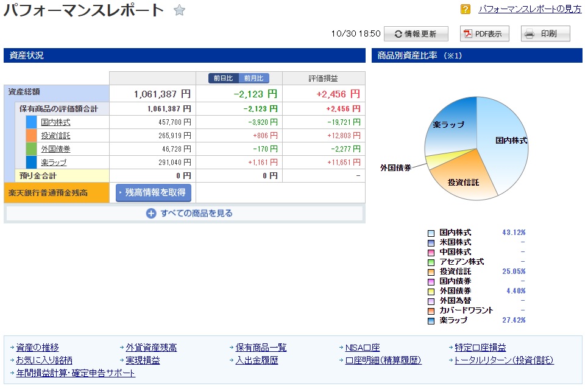Click the 楽ラップ value 291,040 円

pos(175,163)
